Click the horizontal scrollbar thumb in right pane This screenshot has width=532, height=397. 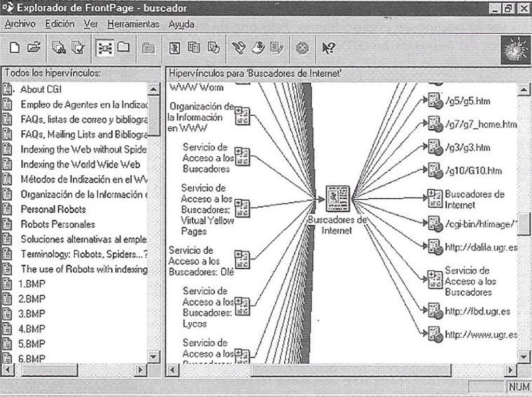(351, 370)
